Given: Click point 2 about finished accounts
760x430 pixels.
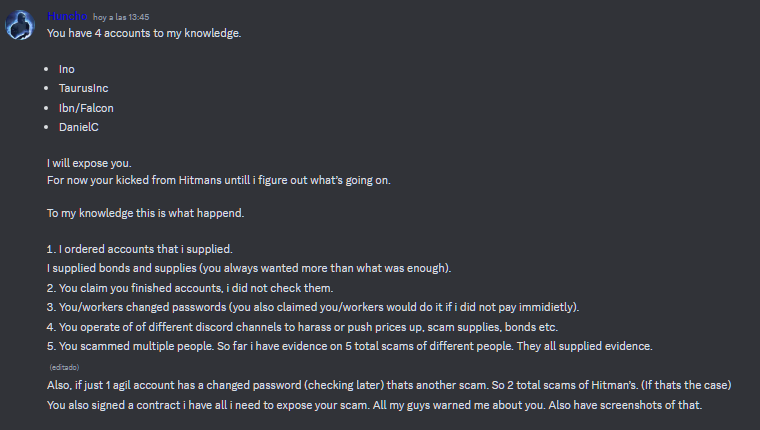Looking at the screenshot, I should click(190, 288).
